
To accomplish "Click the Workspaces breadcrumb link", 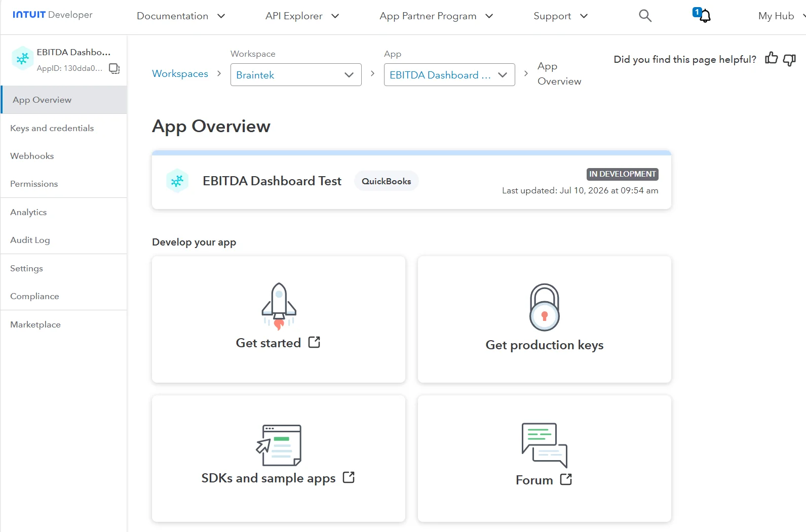I will coord(180,73).
